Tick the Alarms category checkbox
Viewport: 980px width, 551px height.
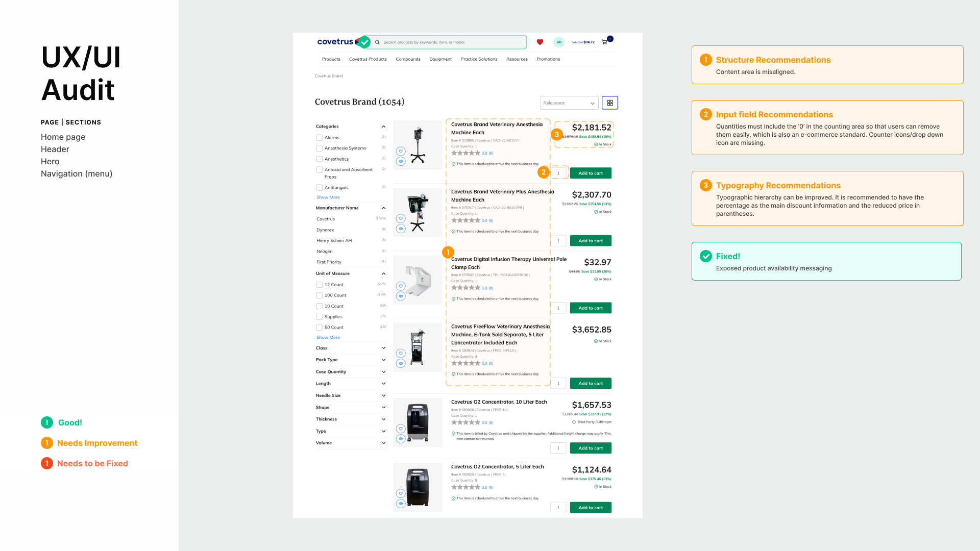[320, 138]
